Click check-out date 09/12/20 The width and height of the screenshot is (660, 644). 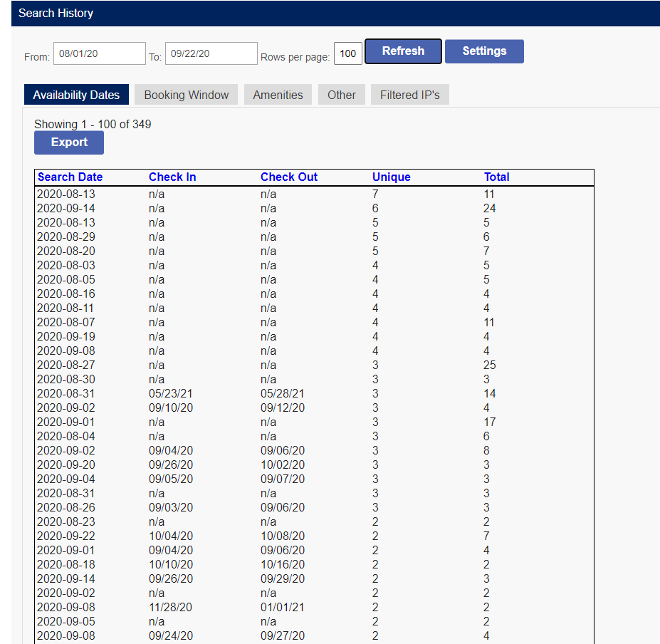coord(283,407)
